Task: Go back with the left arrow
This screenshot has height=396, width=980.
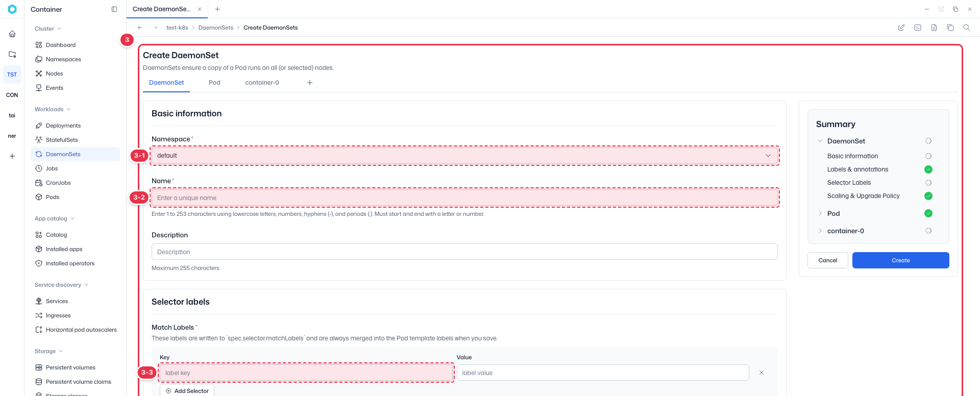Action: coord(140,28)
